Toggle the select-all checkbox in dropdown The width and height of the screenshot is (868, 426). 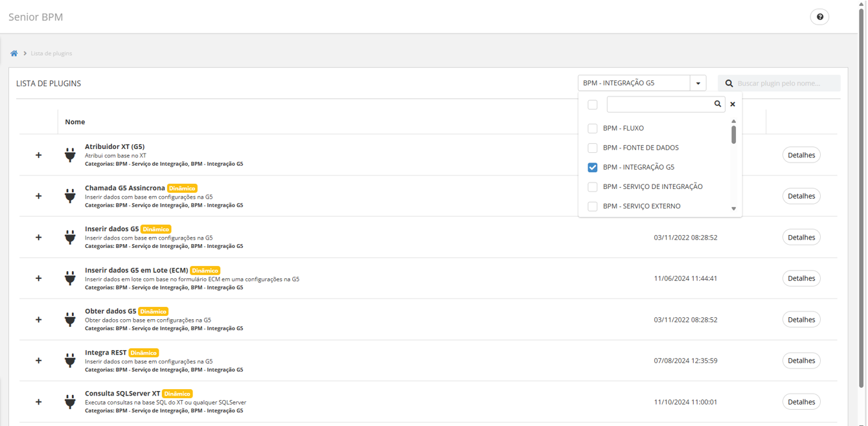tap(593, 104)
